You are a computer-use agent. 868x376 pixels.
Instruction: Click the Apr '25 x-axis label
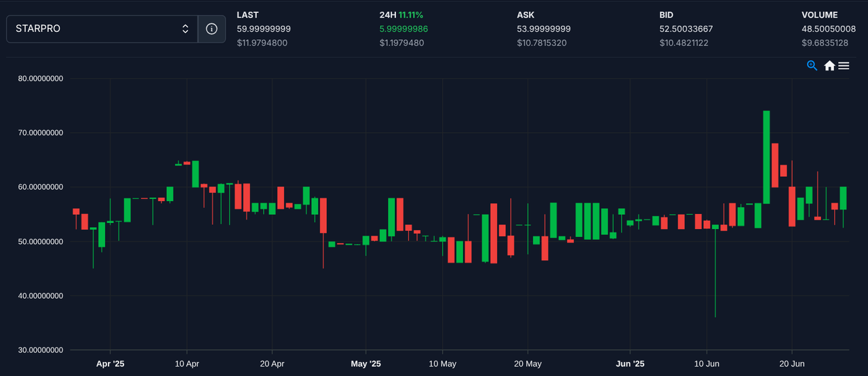(110, 364)
